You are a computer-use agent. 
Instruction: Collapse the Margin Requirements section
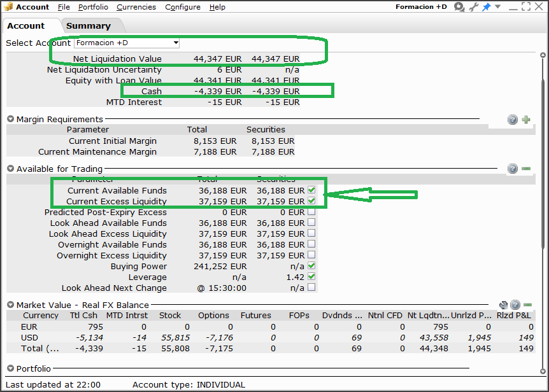(x=11, y=119)
